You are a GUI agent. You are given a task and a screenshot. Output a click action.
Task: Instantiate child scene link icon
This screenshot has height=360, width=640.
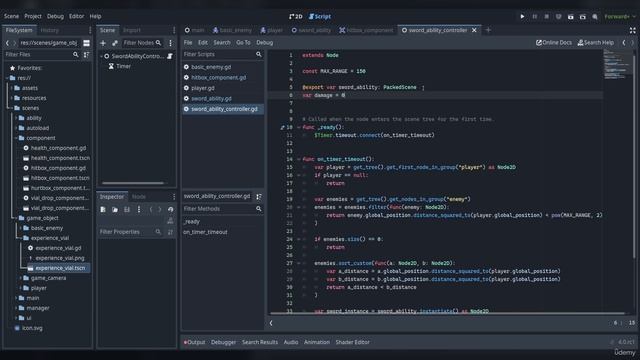coord(115,43)
